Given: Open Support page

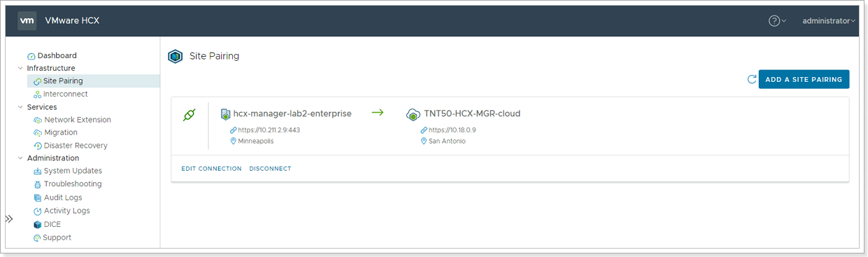Looking at the screenshot, I should coord(57,237).
